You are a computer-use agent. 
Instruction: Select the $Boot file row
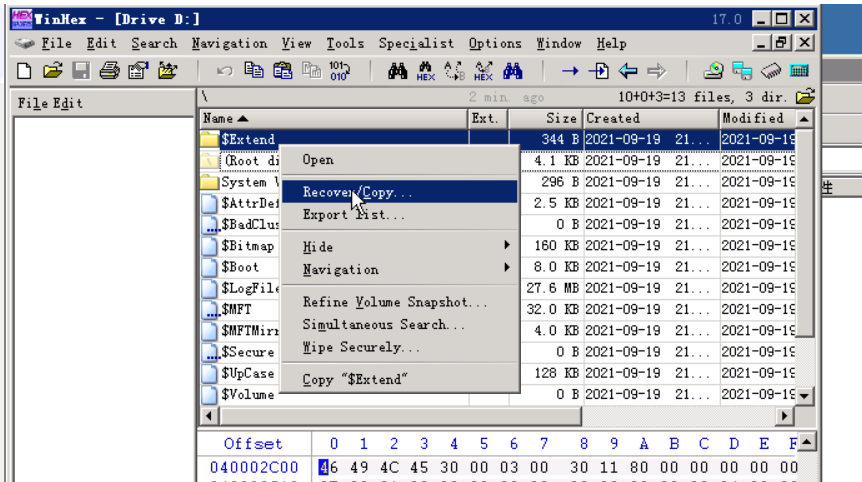[x=498, y=267]
